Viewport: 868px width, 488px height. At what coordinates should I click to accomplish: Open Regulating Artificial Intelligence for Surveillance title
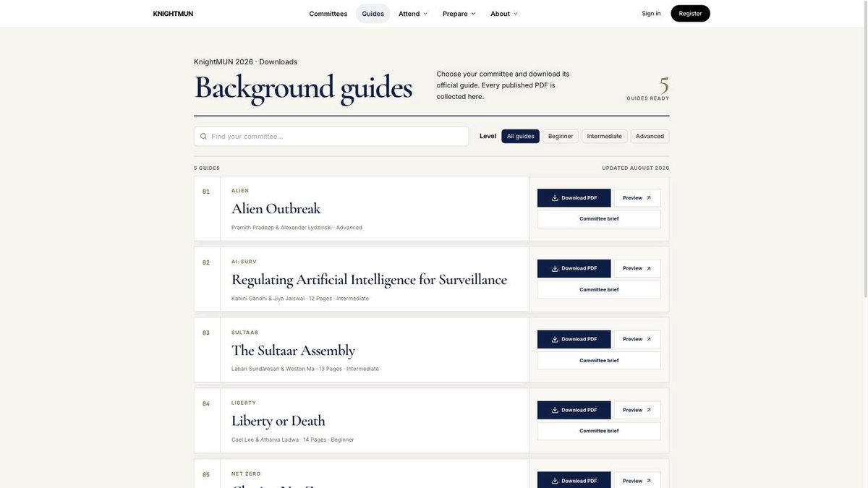(x=369, y=280)
